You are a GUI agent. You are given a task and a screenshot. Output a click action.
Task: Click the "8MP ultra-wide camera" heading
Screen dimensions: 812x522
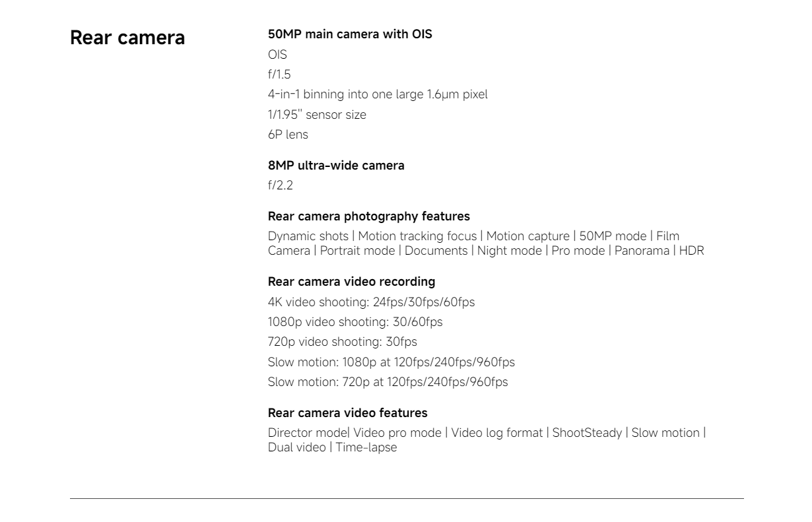tap(336, 166)
